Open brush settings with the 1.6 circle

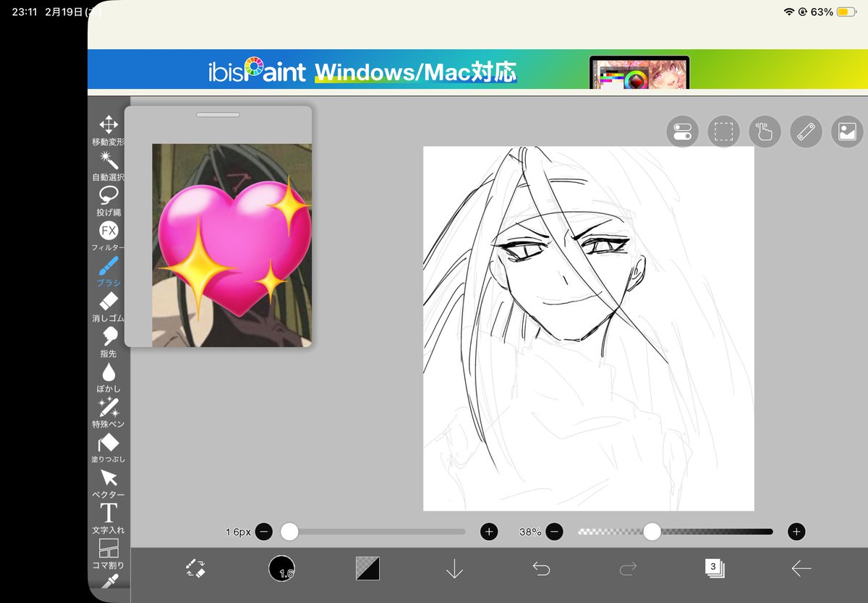(281, 569)
